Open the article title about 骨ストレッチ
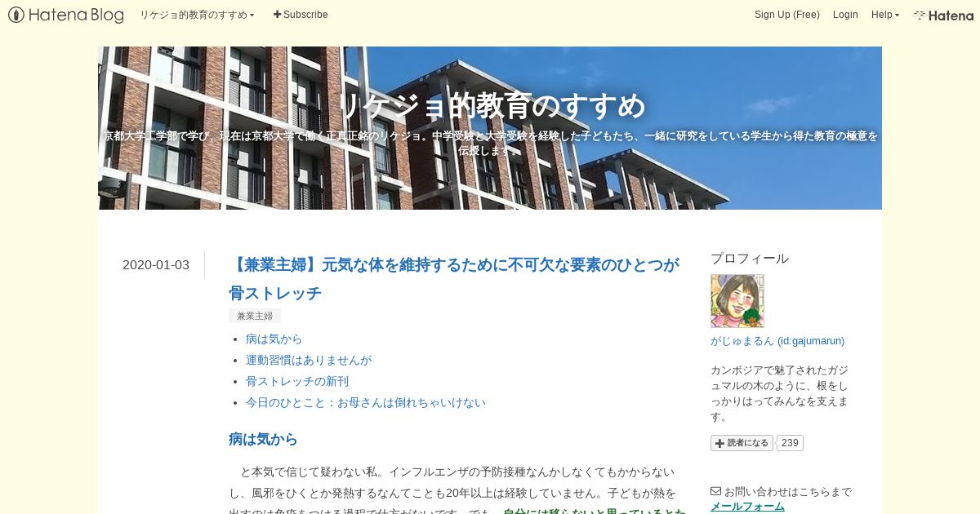Screen dimensions: 980x514 [x=454, y=278]
